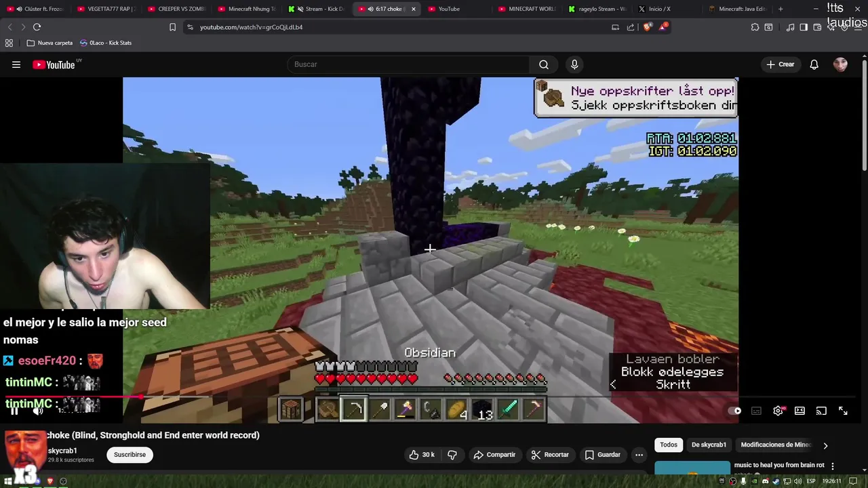This screenshot has height=488, width=868.
Task: Open YouTube notifications bell
Action: click(814, 64)
